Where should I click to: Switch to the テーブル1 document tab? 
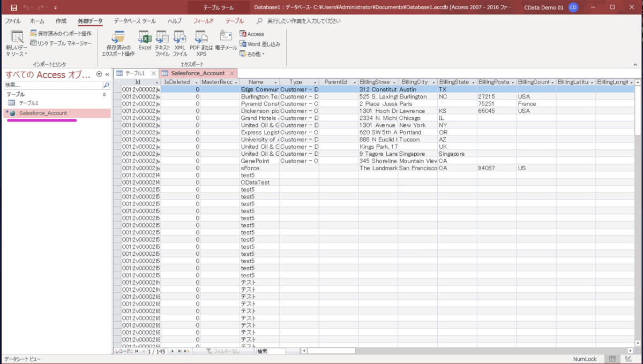134,73
